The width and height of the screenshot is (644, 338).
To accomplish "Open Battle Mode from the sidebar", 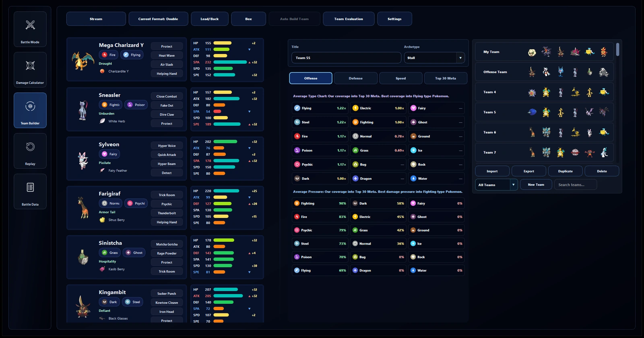I will 30,29.
